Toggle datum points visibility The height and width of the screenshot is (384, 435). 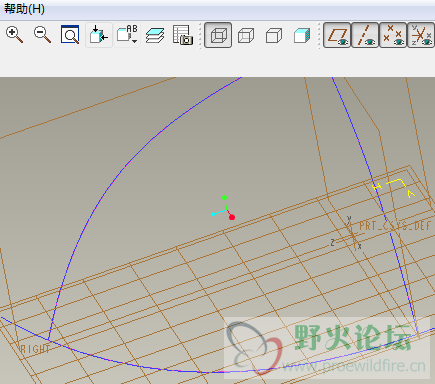pyautogui.click(x=393, y=35)
